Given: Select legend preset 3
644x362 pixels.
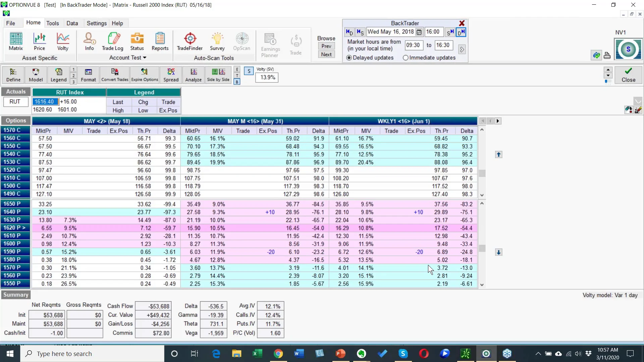Looking at the screenshot, I should [x=73, y=82].
